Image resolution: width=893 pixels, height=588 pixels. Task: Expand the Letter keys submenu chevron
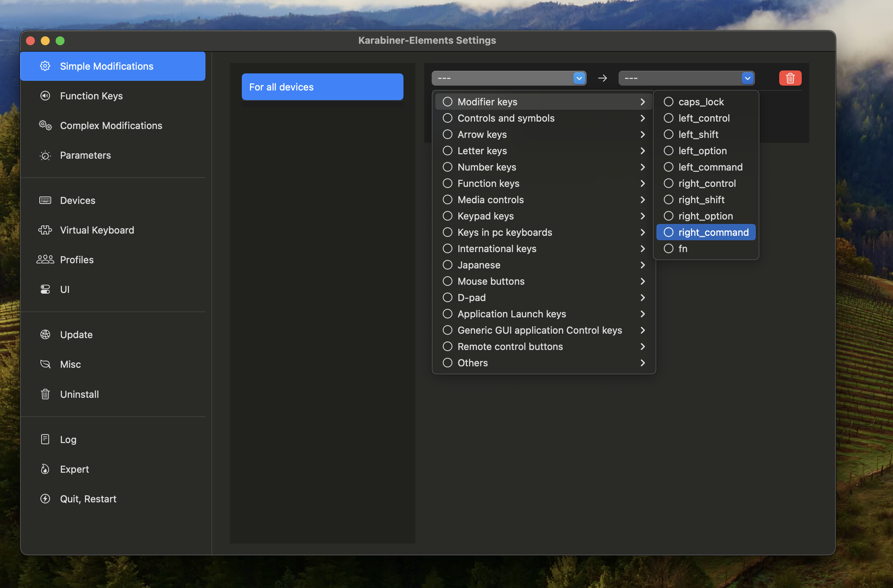click(x=642, y=151)
